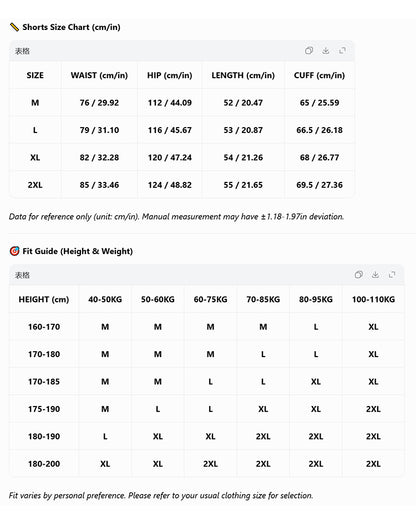This screenshot has width=416, height=513.
Task: Click the 2XL row label in size chart
Action: click(x=35, y=185)
